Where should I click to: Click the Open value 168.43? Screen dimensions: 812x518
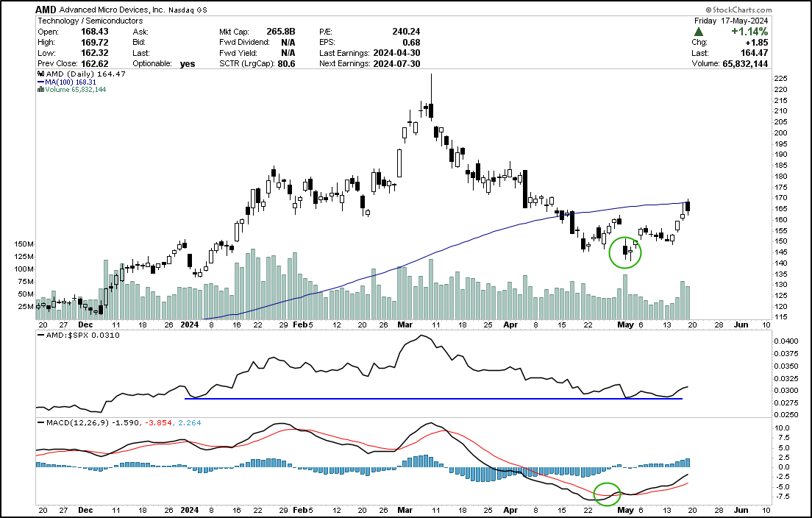click(95, 32)
